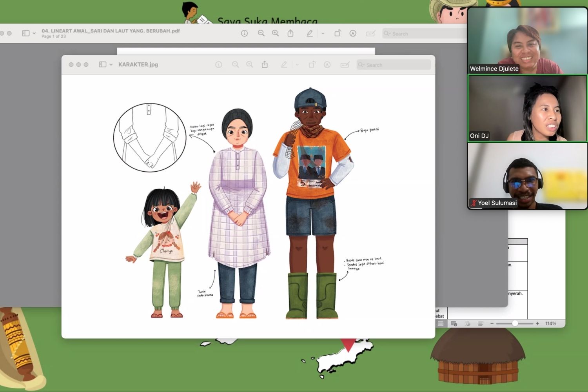Close the KARAKTER.jpg window
588x392 pixels.
71,65
